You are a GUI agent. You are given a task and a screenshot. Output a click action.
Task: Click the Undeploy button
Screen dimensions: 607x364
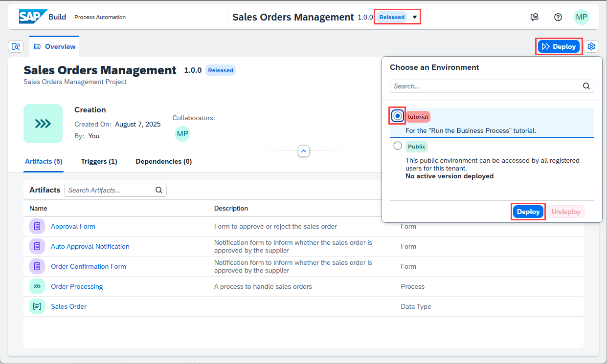pyautogui.click(x=566, y=212)
